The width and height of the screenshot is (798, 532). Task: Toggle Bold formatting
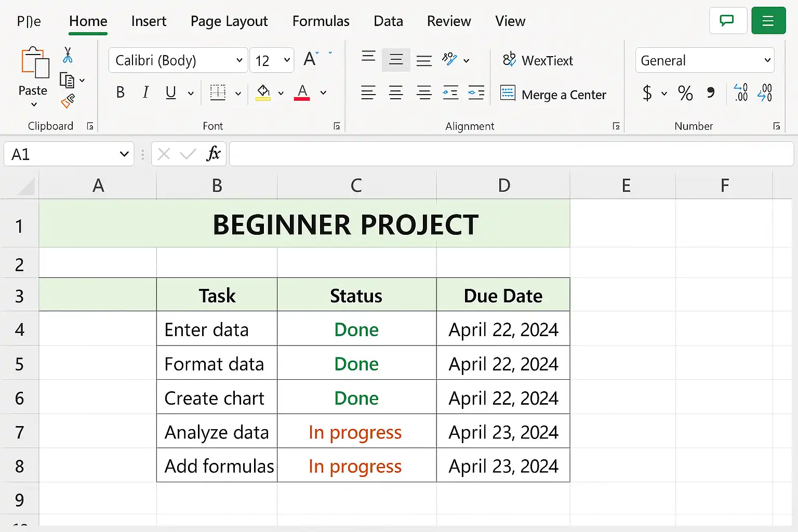[120, 92]
